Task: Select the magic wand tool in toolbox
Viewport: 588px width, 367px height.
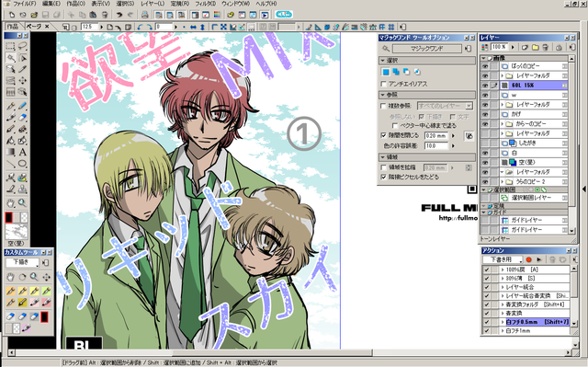Action: pos(10,58)
